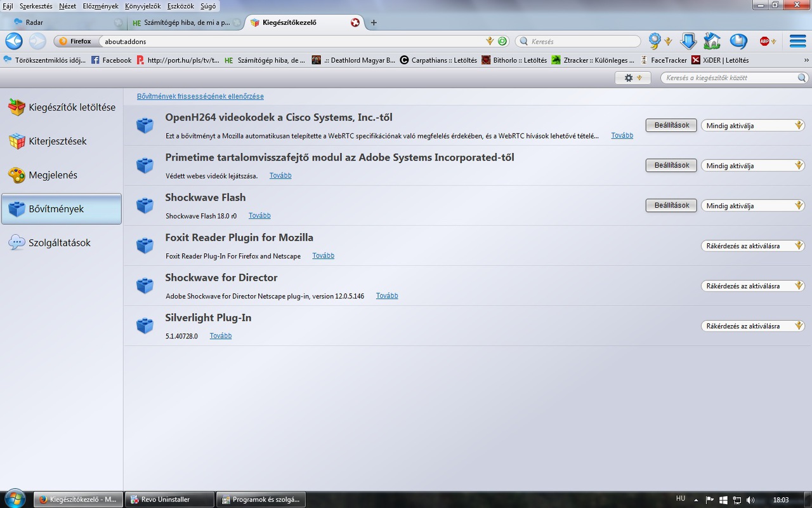
Task: Click Beállítások for OpenH264 videokodek
Action: (x=671, y=125)
